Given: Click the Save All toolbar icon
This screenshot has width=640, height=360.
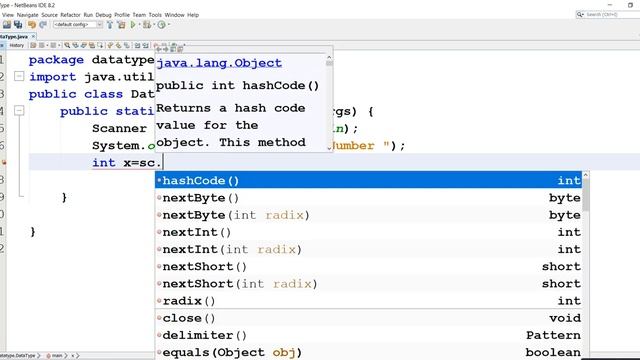Looking at the screenshot, I should point(18,24).
